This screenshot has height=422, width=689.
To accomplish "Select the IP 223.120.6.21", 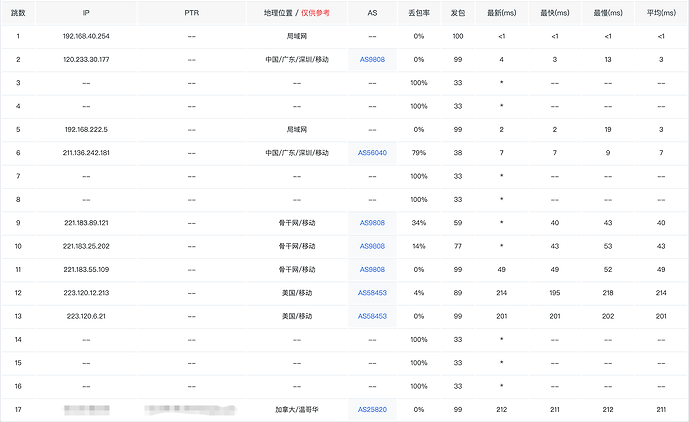I will click(86, 316).
